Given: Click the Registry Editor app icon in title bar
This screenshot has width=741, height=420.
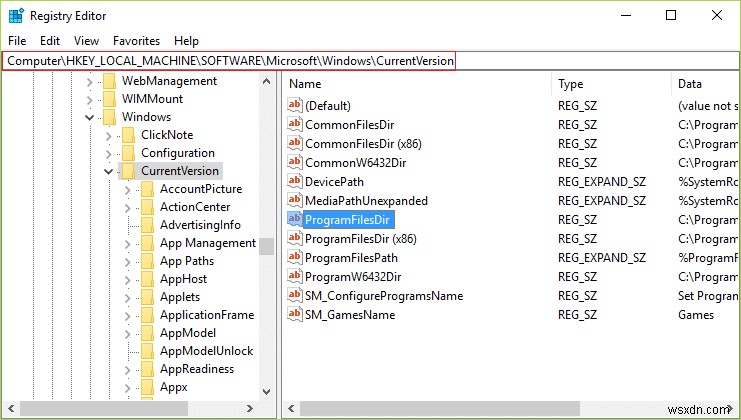Looking at the screenshot, I should [16, 16].
